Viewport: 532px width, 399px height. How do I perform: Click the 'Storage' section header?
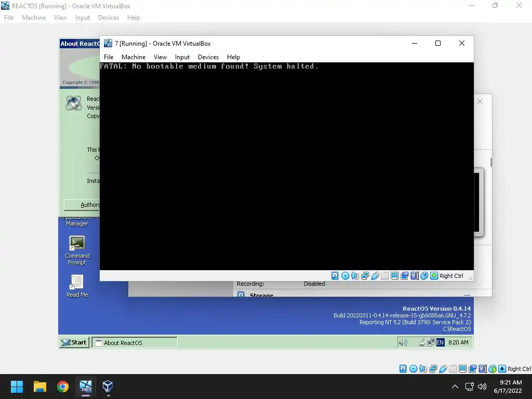[x=261, y=295]
